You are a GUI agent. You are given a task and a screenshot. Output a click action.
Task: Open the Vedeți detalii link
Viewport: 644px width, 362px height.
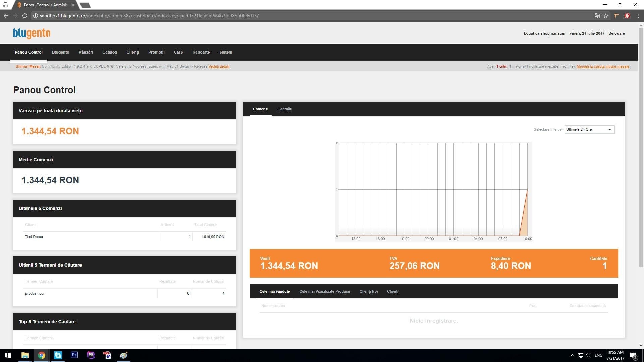pyautogui.click(x=219, y=66)
